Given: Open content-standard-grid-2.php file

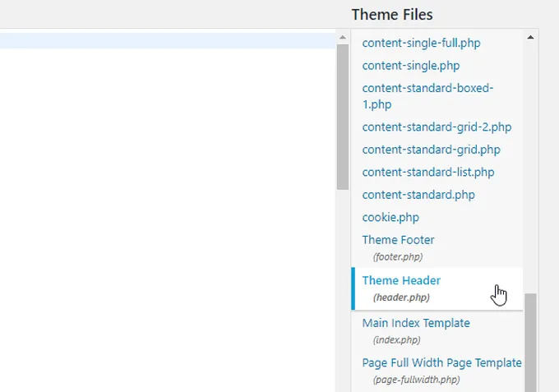Looking at the screenshot, I should pos(437,127).
